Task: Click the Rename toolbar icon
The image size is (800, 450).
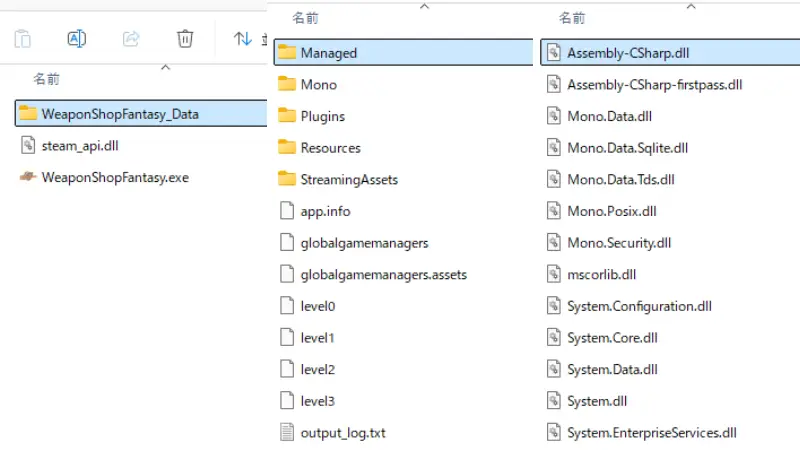Action: tap(76, 39)
